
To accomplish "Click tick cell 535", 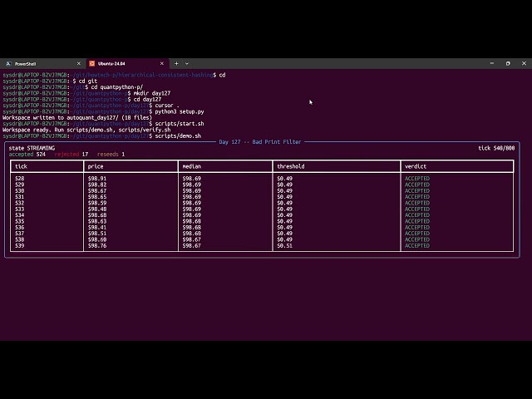I will 20,221.
